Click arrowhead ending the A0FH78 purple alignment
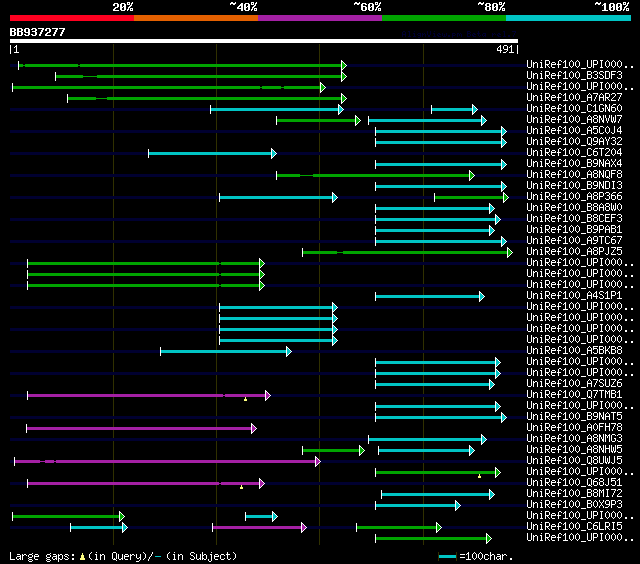The image size is (640, 564). (254, 429)
